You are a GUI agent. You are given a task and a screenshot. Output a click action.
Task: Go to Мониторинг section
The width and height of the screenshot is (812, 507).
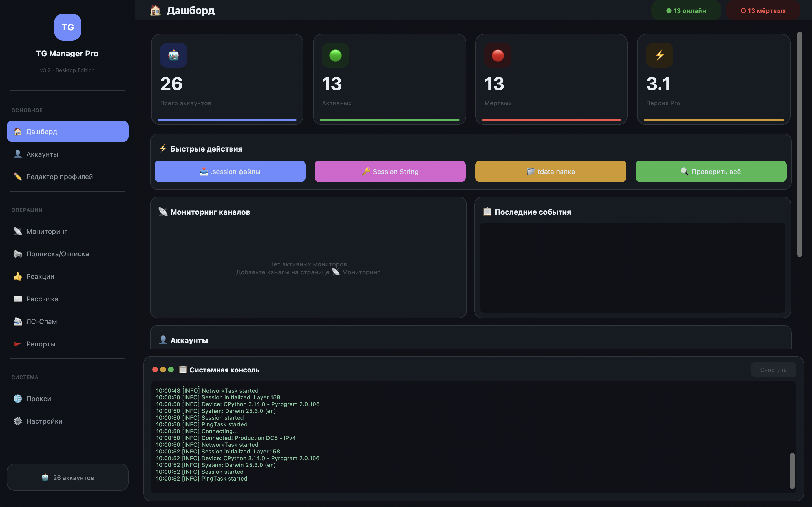tap(47, 231)
